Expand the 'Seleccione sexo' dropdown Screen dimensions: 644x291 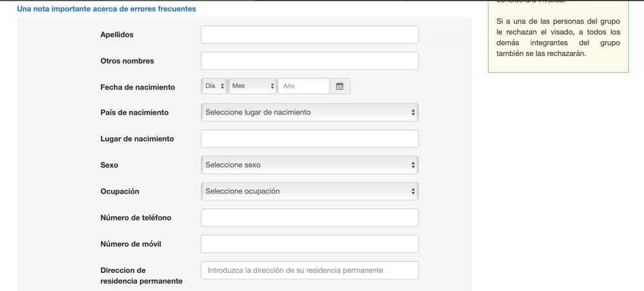coord(309,165)
